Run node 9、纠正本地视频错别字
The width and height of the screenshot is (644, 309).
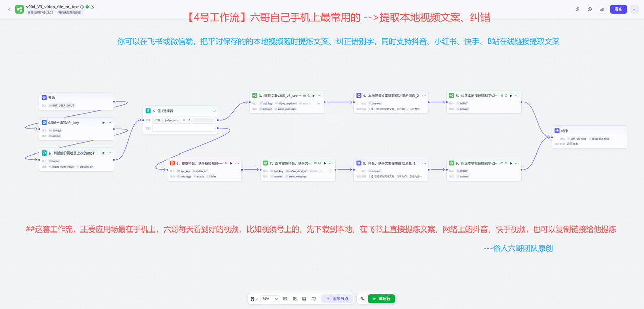point(511,163)
